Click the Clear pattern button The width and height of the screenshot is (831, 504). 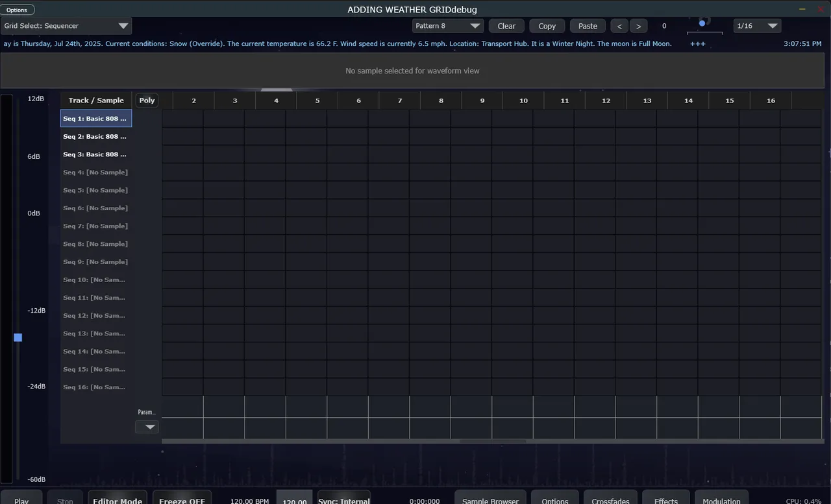tap(506, 26)
